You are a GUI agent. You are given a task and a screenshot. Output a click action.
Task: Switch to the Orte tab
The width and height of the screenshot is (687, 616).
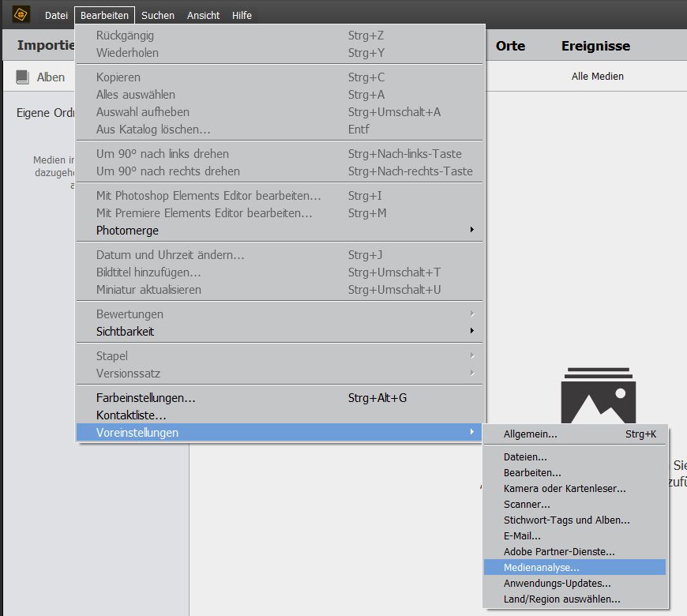[510, 46]
